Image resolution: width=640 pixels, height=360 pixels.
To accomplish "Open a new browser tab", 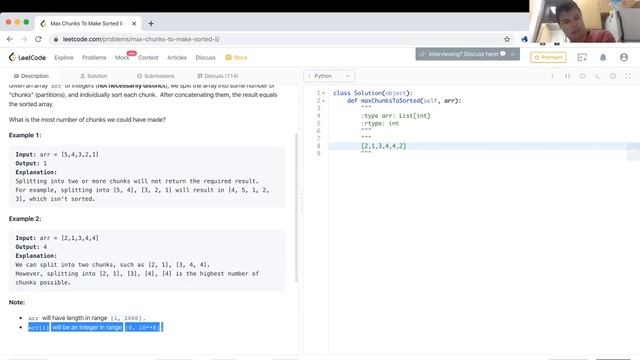I will (x=151, y=24).
